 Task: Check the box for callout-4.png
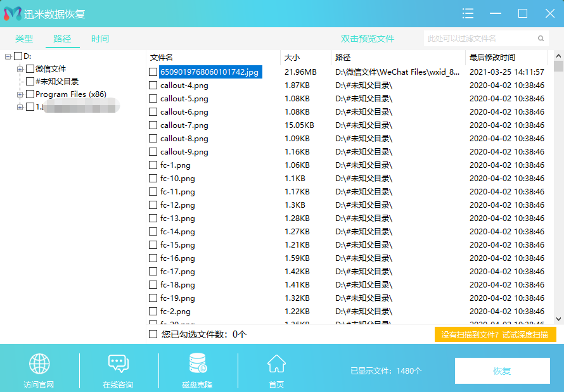click(x=153, y=85)
